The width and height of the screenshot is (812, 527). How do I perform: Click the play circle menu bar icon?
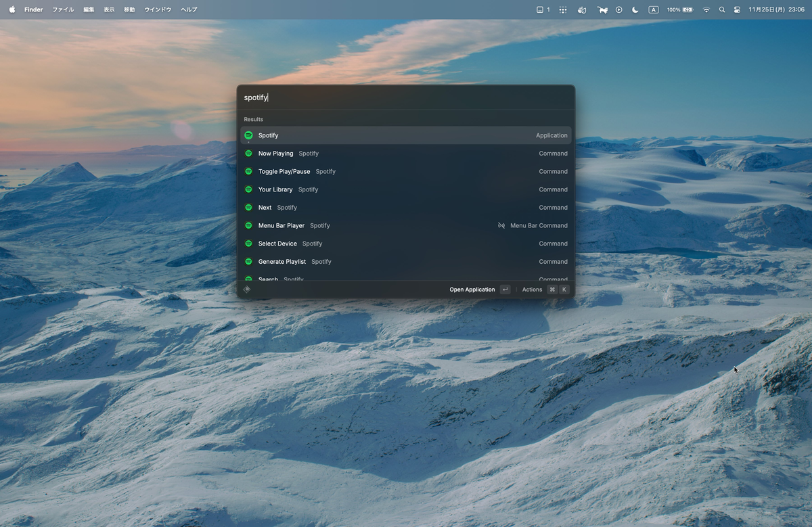618,9
